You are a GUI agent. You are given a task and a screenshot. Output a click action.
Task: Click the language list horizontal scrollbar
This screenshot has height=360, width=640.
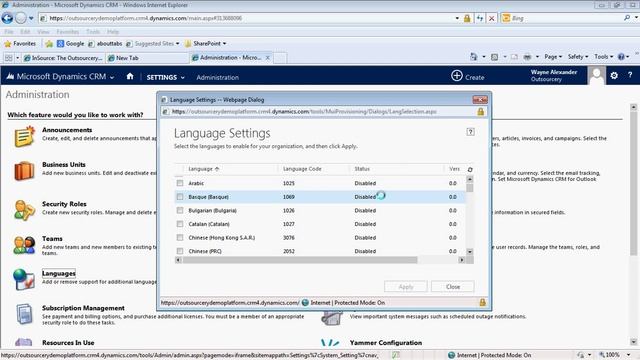coord(300,260)
